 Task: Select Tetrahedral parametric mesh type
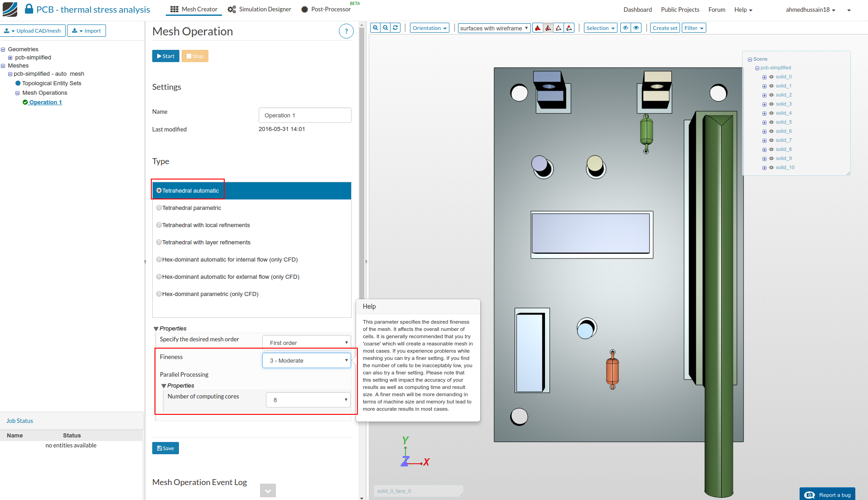[159, 208]
